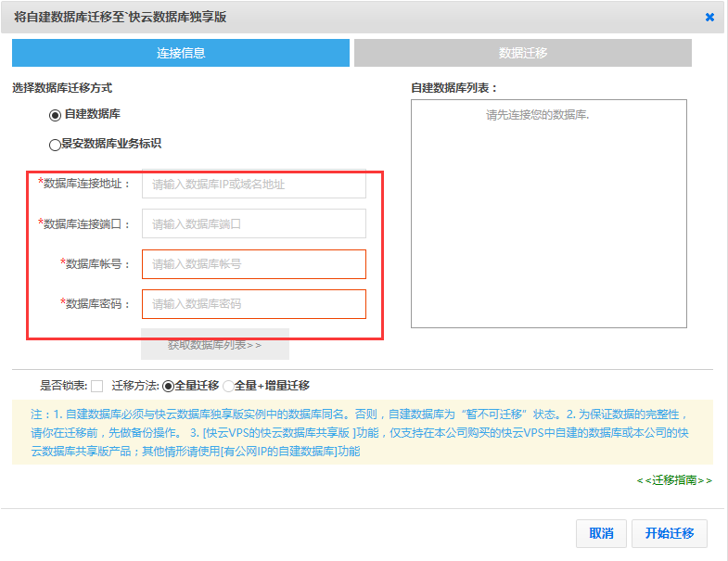Choose the 景安数据库业务标识 radio option
The width and height of the screenshot is (728, 561).
point(55,145)
